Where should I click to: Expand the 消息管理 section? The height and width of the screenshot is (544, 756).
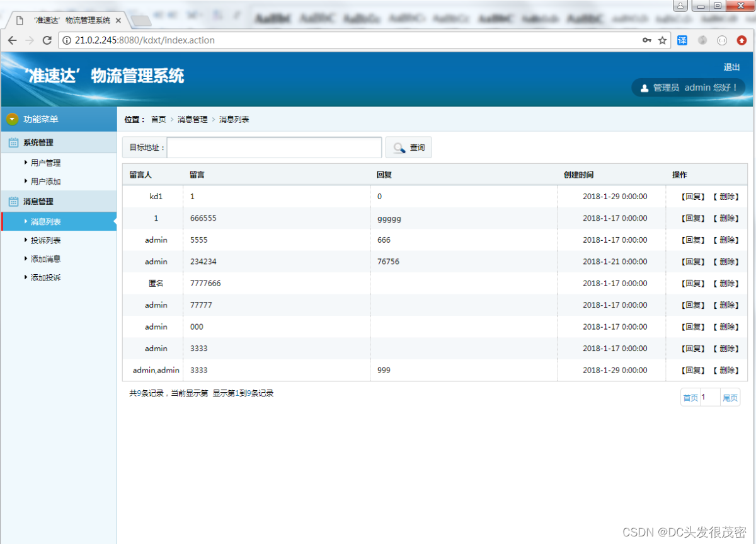click(x=59, y=202)
